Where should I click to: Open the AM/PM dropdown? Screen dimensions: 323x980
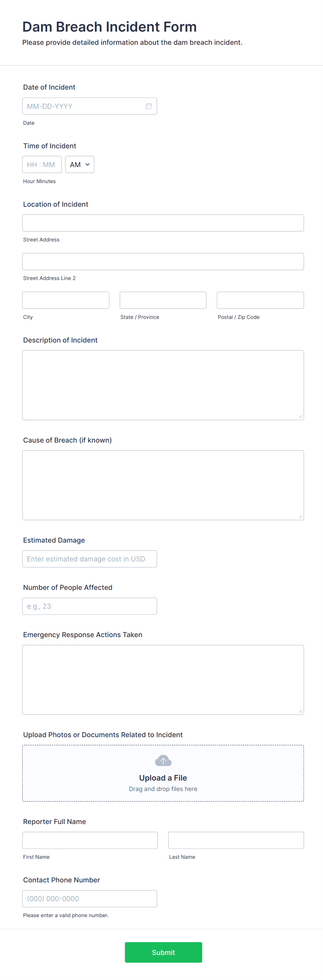click(80, 164)
